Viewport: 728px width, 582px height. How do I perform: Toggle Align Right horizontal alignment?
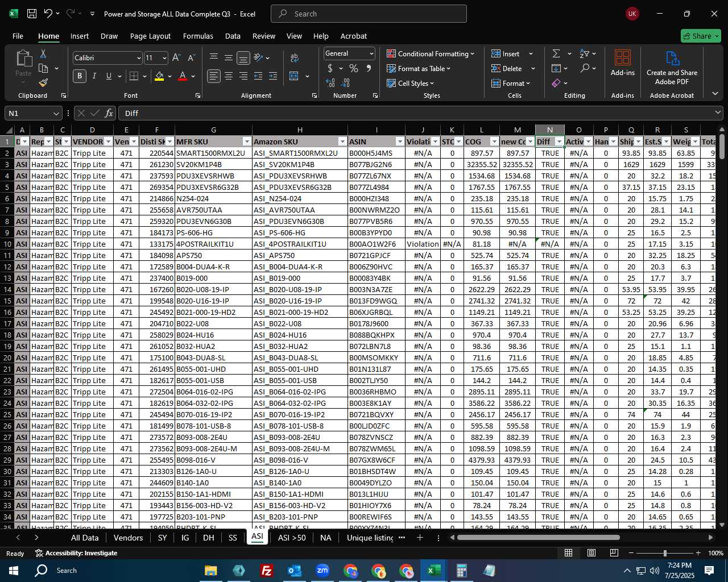(243, 76)
